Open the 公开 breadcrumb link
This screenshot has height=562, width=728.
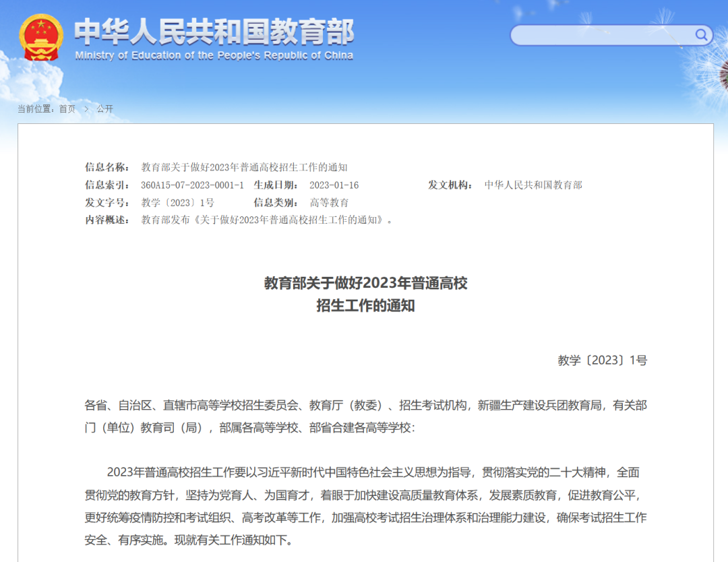coord(105,108)
